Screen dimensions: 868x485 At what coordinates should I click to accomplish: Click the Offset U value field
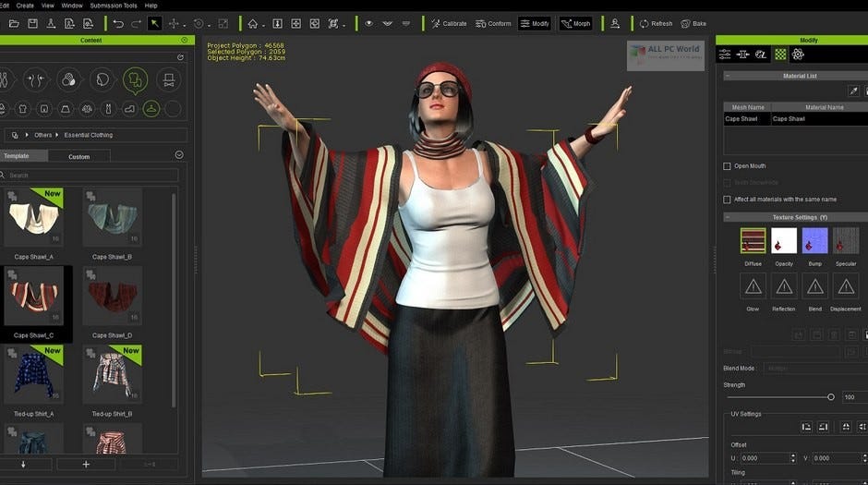coord(765,458)
